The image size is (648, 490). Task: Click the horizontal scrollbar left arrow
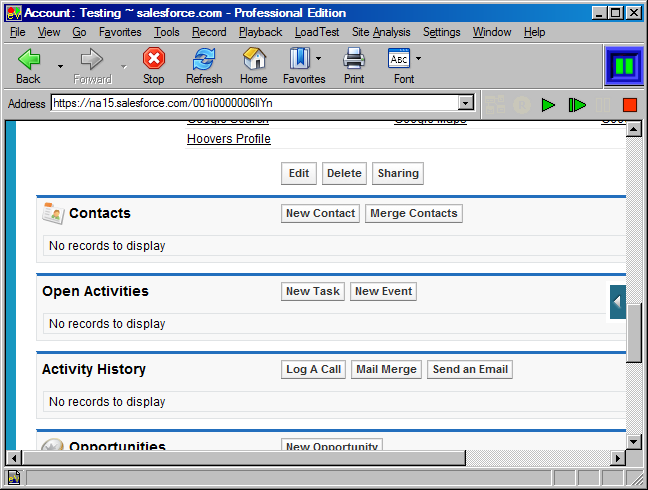(14, 458)
